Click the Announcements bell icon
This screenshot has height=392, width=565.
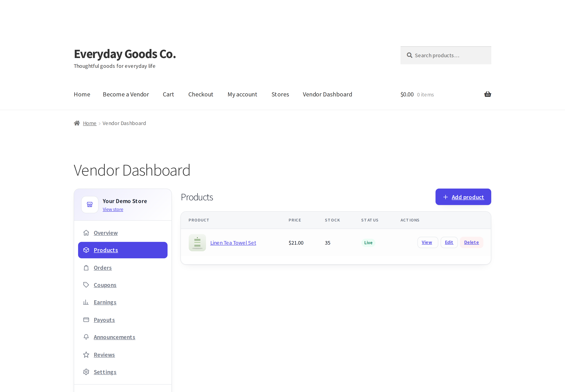pos(86,337)
